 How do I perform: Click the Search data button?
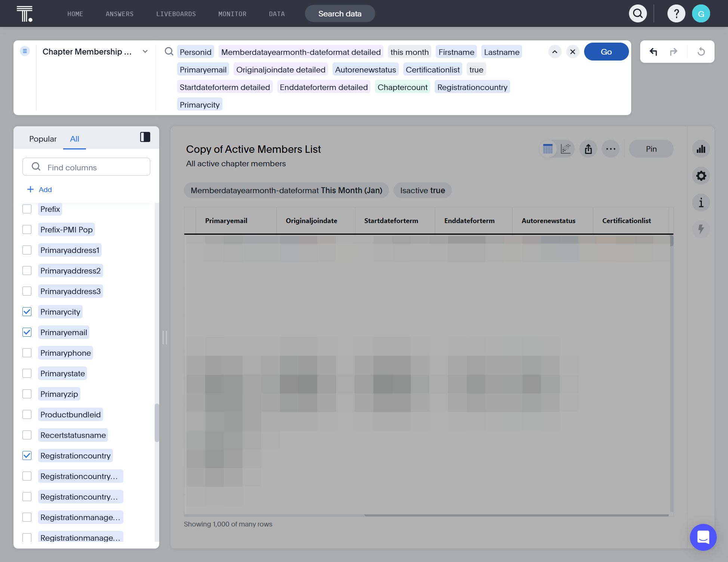[340, 14]
